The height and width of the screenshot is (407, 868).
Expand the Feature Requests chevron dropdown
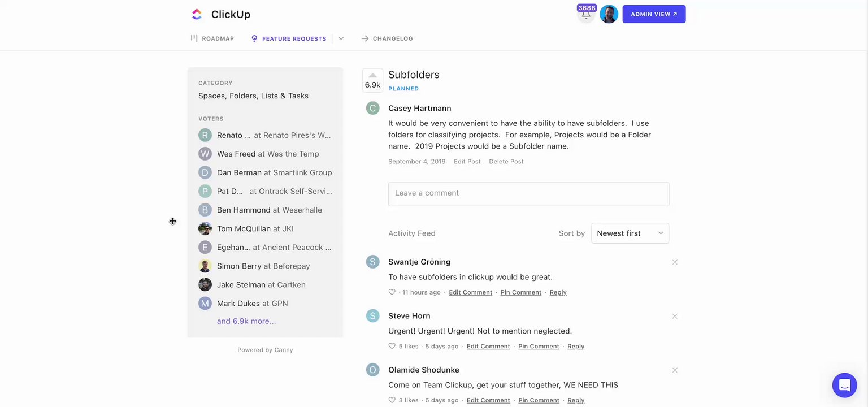[x=341, y=38]
